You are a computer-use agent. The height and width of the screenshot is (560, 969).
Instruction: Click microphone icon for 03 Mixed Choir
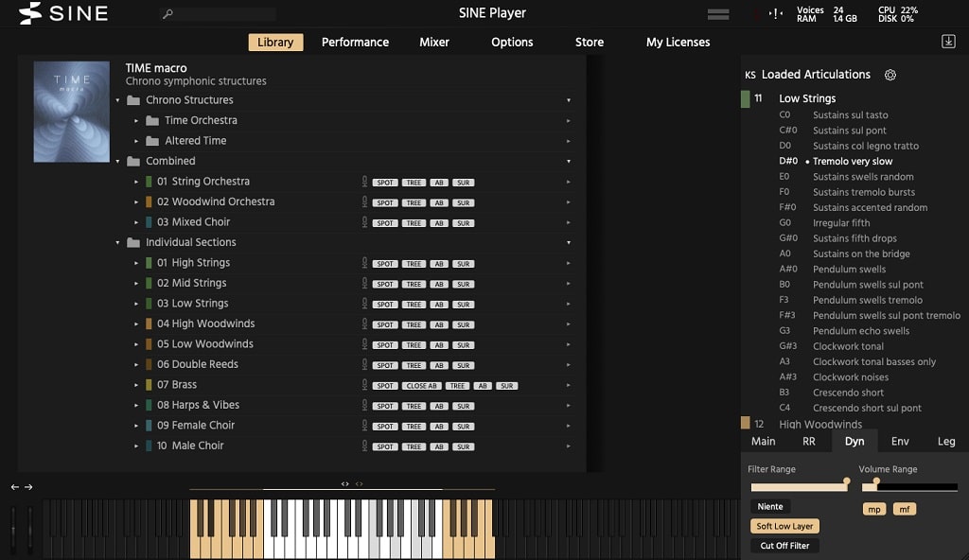pyautogui.click(x=364, y=222)
